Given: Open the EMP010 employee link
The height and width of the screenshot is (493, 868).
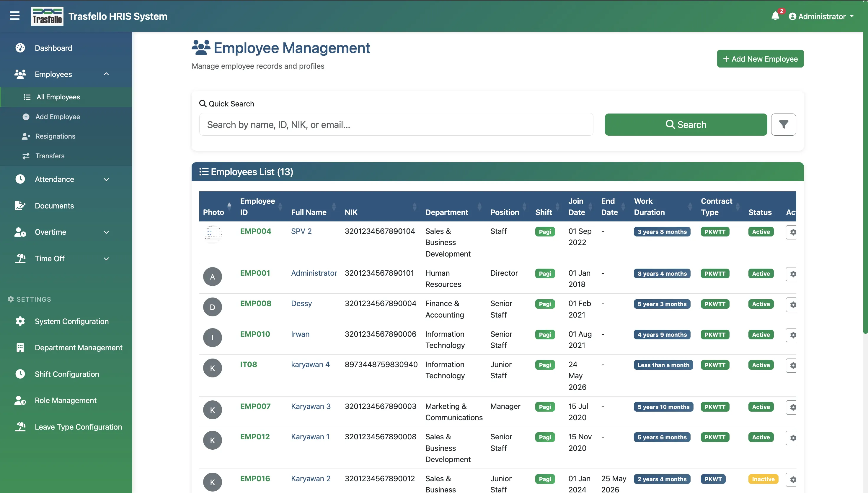Looking at the screenshot, I should point(255,334).
